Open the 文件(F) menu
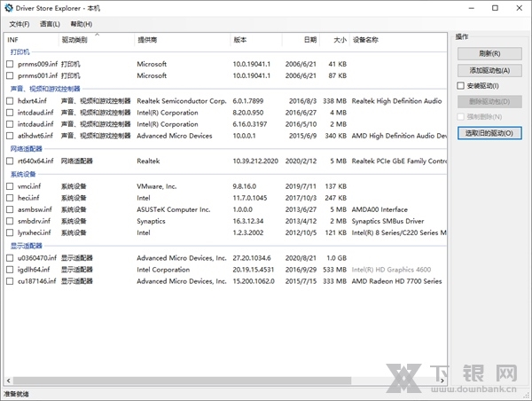 tap(19, 24)
